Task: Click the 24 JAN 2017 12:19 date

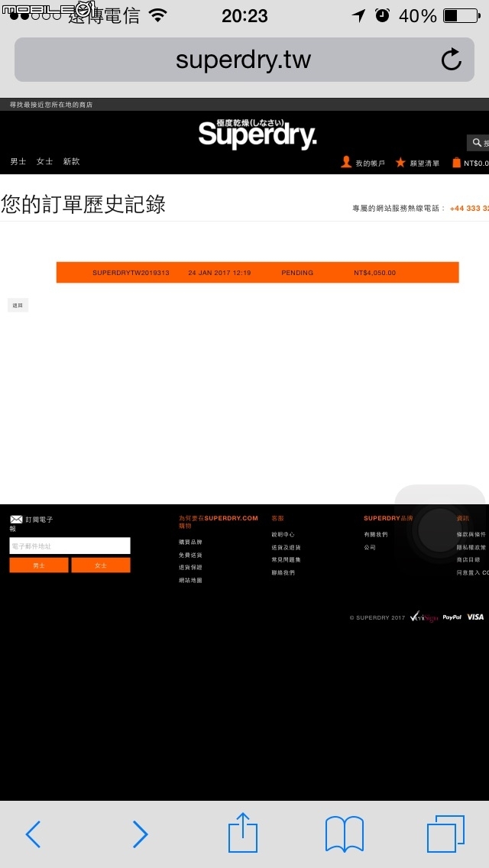Action: pos(219,273)
